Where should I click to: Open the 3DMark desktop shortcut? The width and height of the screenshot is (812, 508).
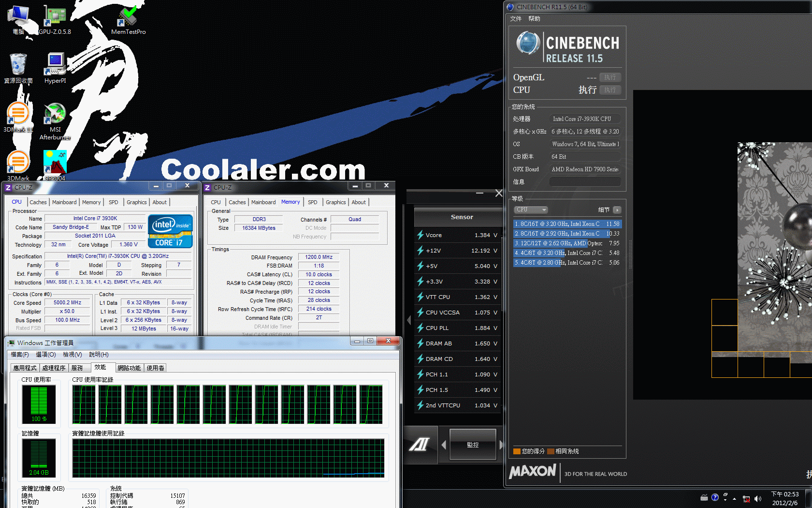18,165
